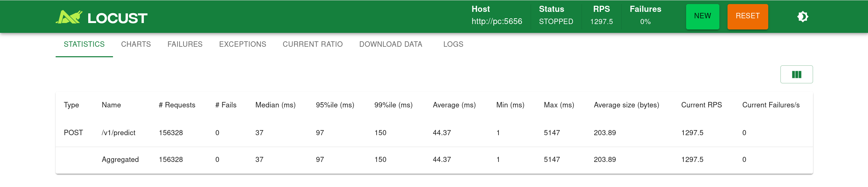Open the column selector icon button
868x187 pixels.
pos(796,74)
